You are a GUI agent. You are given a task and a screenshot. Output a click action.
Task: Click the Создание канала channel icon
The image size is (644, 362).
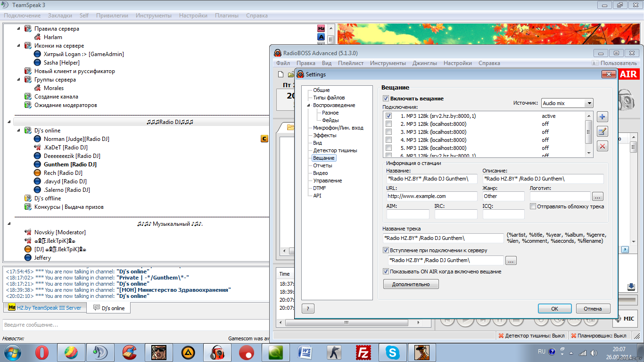point(28,97)
